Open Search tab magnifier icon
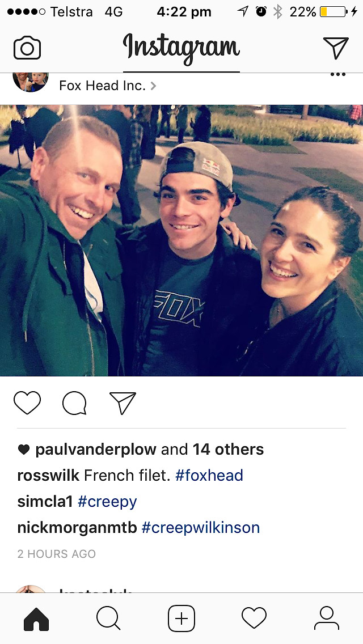The image size is (363, 644). click(108, 618)
